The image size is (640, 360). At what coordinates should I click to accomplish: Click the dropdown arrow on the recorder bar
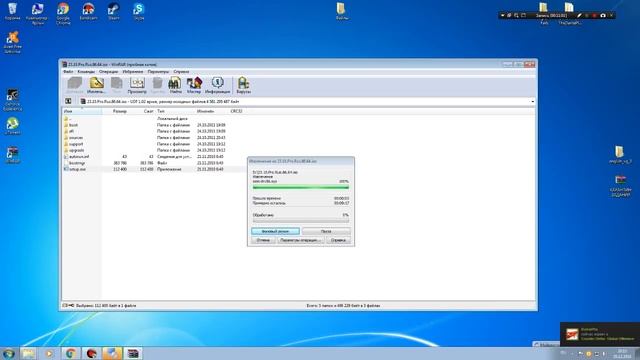502,16
